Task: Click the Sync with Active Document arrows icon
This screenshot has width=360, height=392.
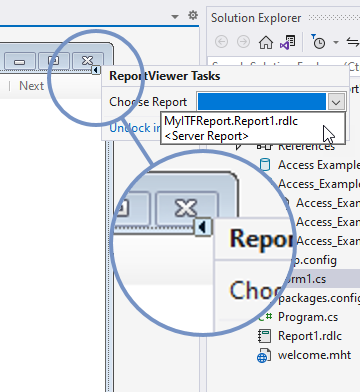Action: click(353, 42)
